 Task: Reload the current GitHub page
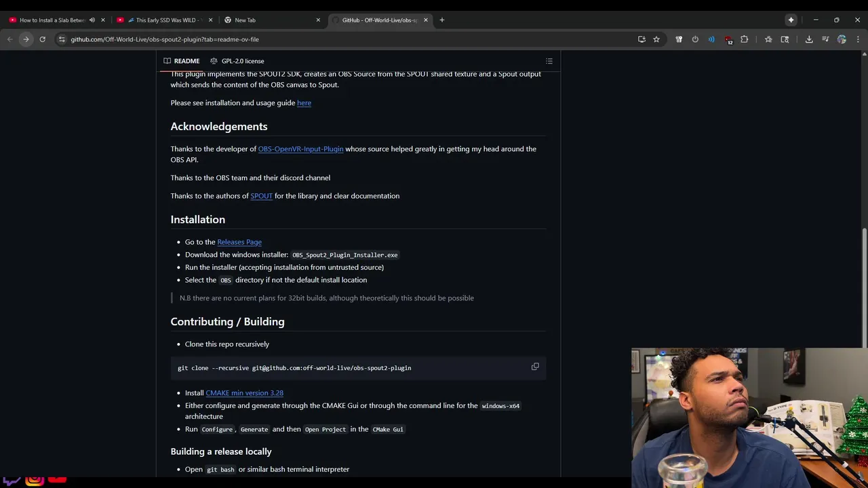(42, 39)
